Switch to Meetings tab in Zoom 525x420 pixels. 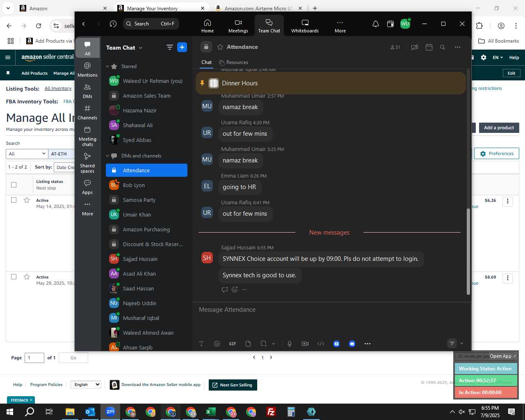pos(238,25)
